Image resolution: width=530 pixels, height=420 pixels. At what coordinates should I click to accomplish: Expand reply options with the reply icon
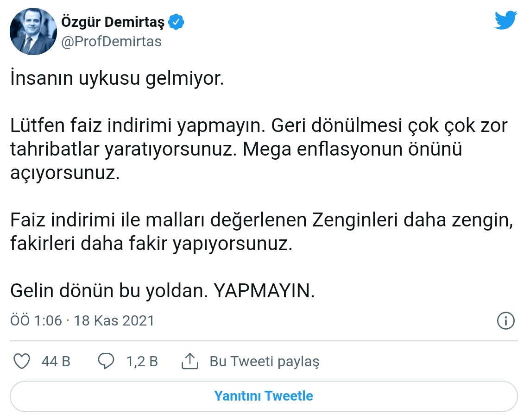(x=105, y=362)
